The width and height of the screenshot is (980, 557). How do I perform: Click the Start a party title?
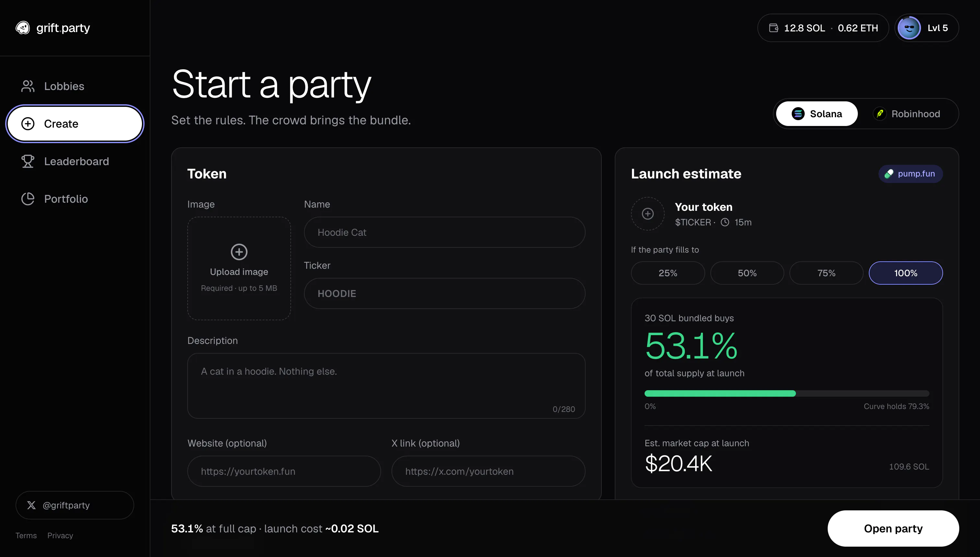click(272, 84)
